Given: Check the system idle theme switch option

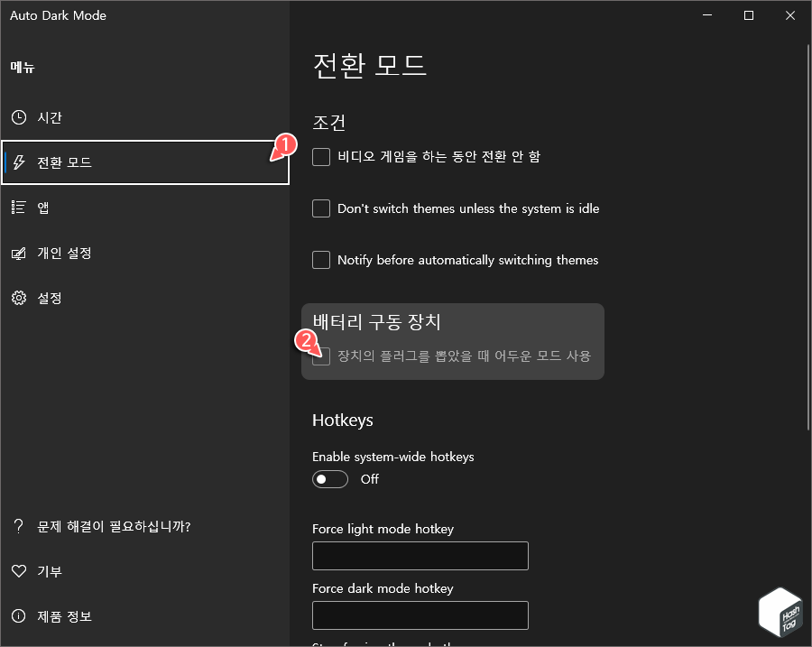Looking at the screenshot, I should (321, 208).
